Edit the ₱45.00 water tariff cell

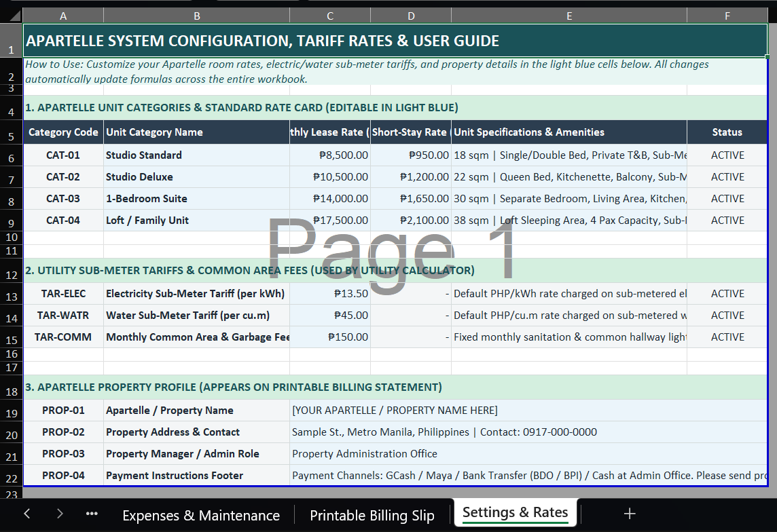click(x=330, y=316)
